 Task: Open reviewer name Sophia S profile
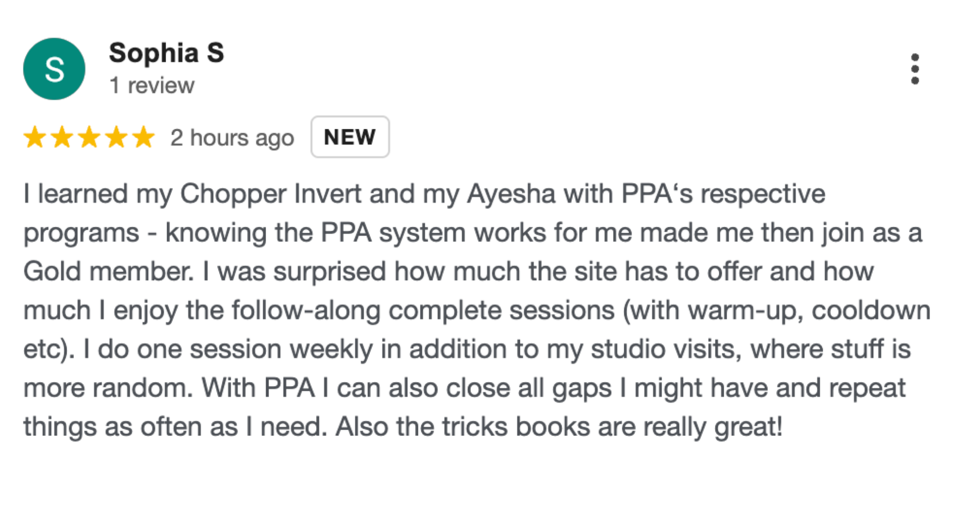(166, 53)
